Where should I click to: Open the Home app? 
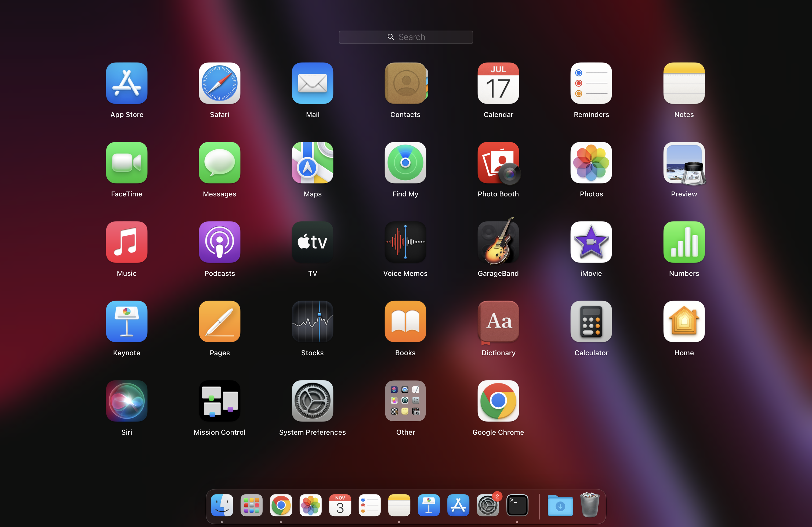[x=684, y=321]
